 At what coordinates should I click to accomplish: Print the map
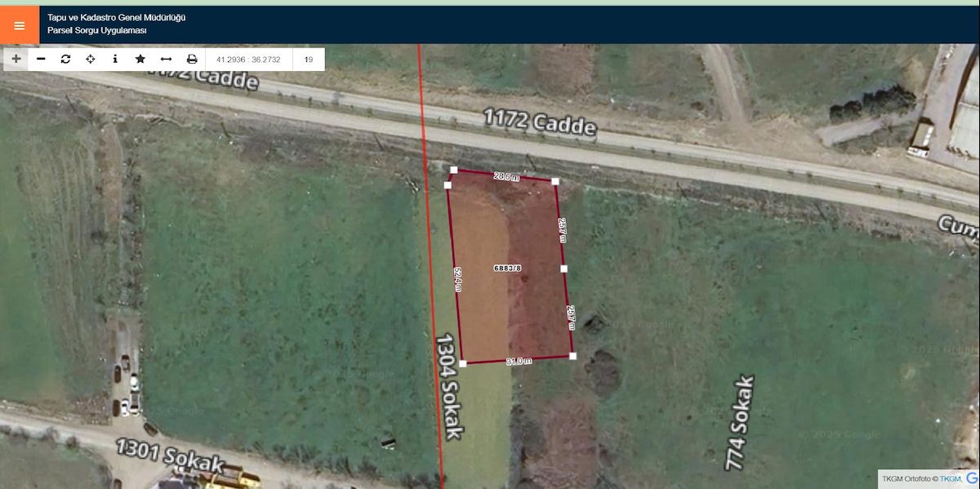point(192,59)
